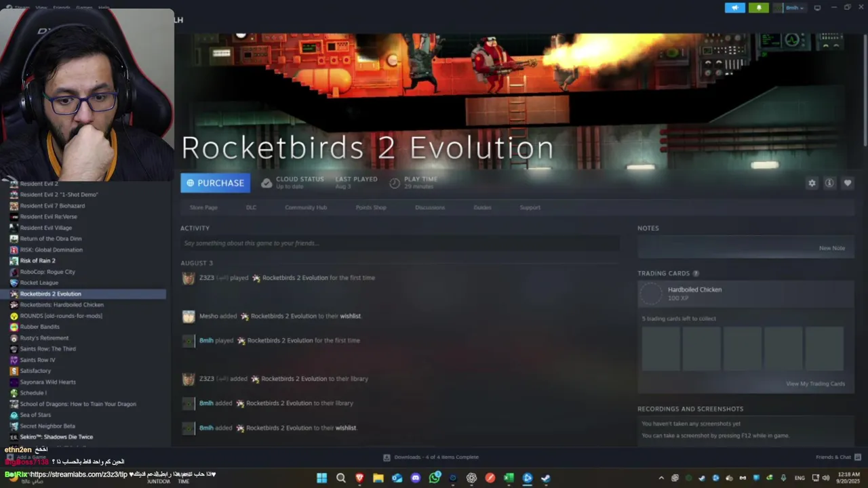The image size is (868, 488).
Task: Click Mesho user name in activity
Action: tap(208, 316)
